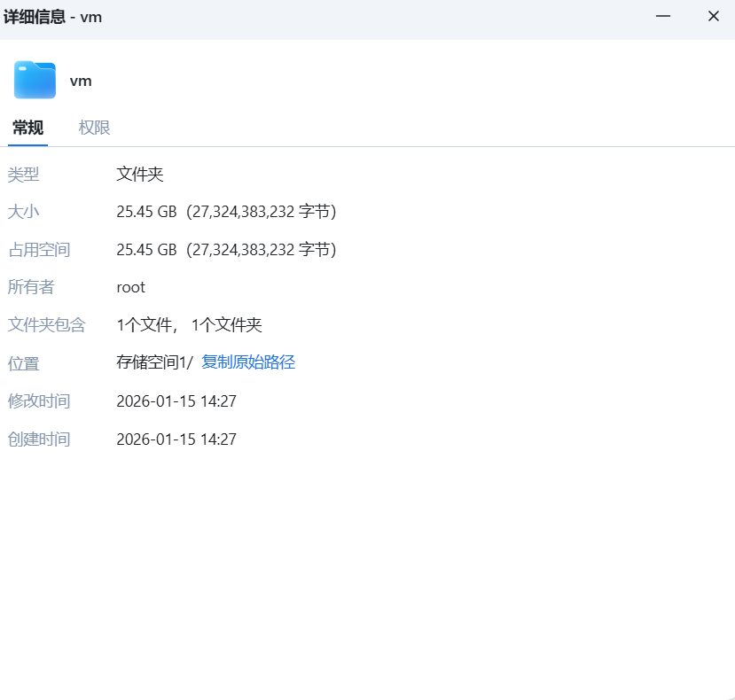Click the 文件夹 type value
This screenshot has width=735, height=700.
(139, 174)
